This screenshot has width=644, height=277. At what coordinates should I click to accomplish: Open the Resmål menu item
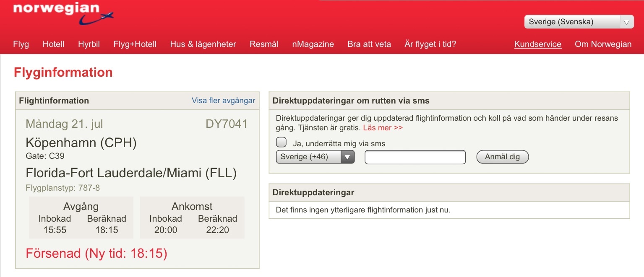tap(264, 44)
